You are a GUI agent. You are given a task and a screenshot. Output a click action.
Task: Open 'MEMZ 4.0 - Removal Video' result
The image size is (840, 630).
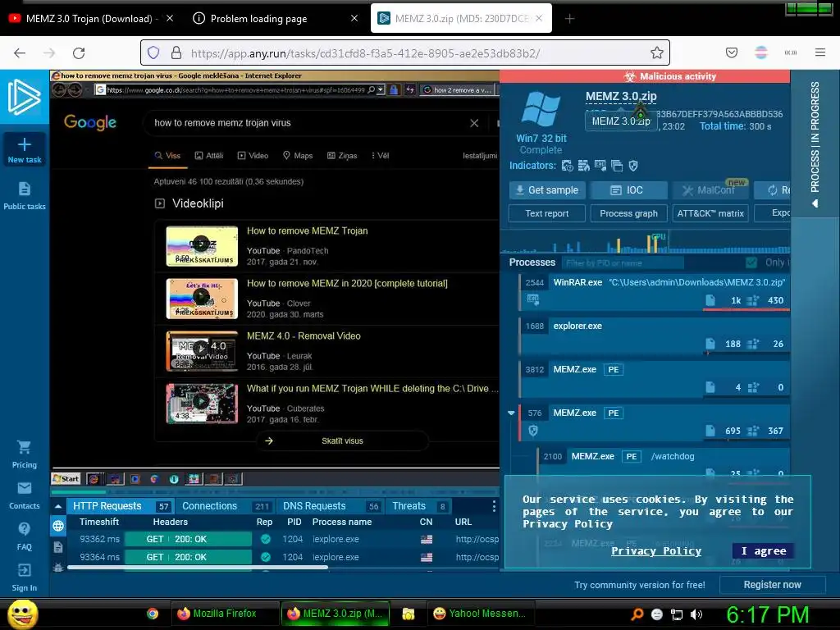point(304,336)
